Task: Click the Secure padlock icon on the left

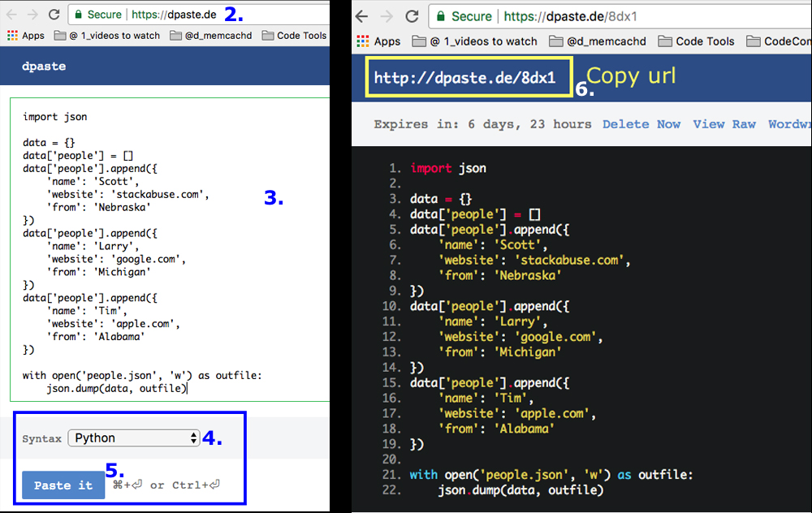Action: coord(78,14)
